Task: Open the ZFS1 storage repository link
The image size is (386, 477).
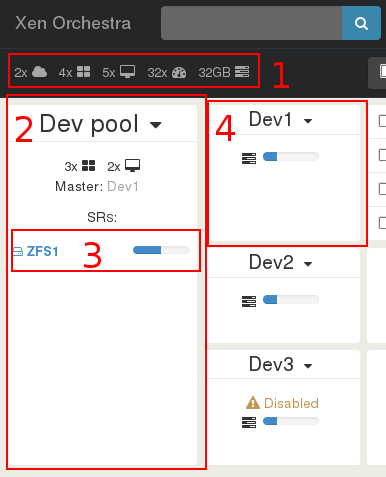Action: pyautogui.click(x=42, y=251)
